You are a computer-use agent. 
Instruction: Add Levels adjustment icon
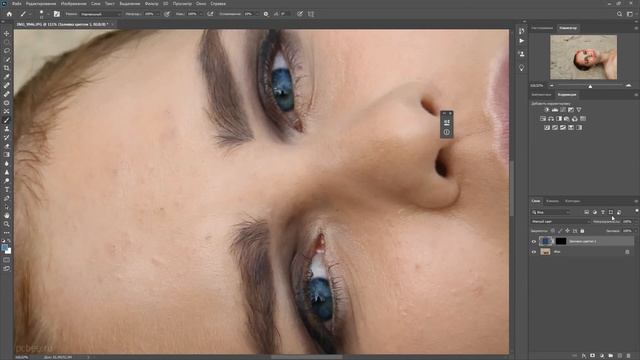click(555, 110)
